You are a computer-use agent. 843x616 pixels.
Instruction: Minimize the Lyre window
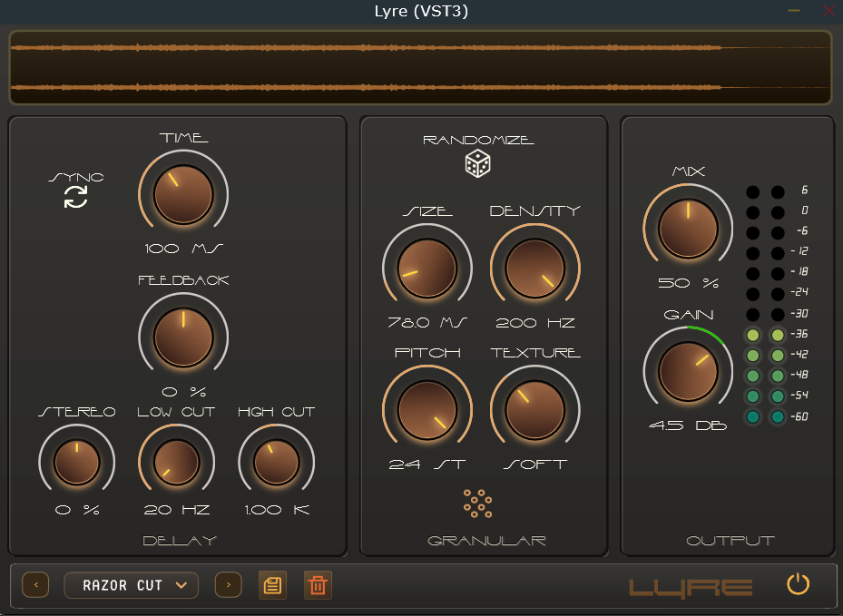[x=794, y=11]
